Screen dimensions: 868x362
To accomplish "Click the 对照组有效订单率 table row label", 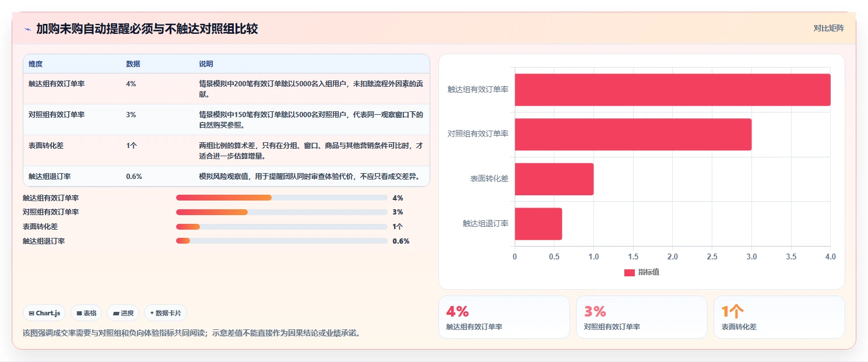I will (57, 115).
